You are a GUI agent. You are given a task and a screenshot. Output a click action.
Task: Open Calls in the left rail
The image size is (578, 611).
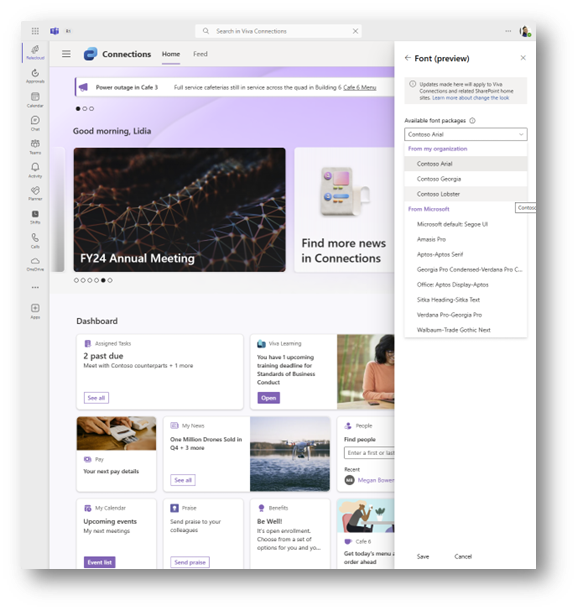(35, 240)
